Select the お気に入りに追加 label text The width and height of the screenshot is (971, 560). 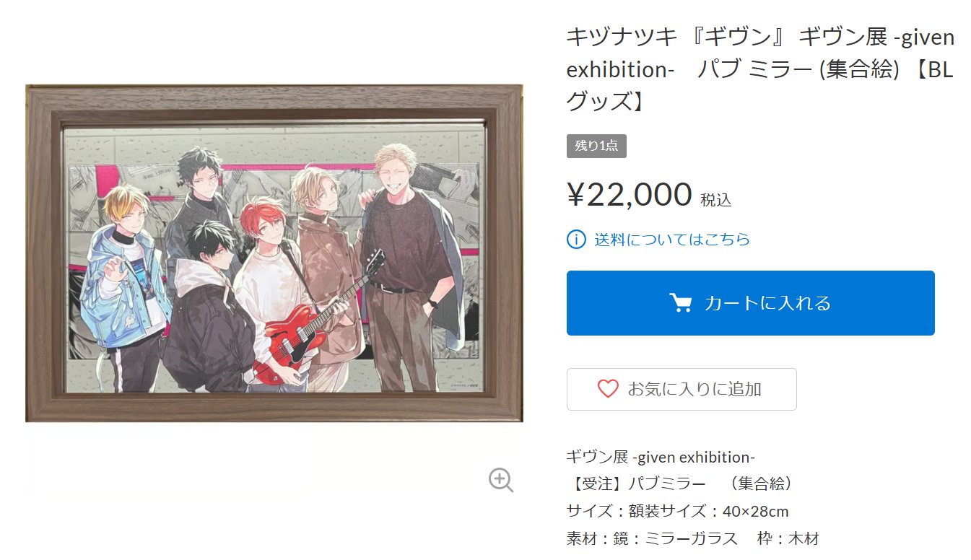coord(694,389)
